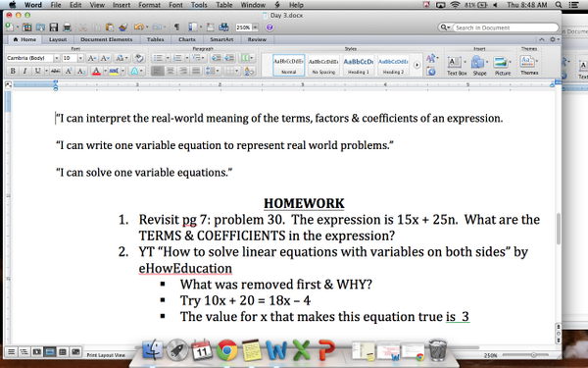This screenshot has width=588, height=368.
Task: Open the Toolbox icon
Action: 211,27
